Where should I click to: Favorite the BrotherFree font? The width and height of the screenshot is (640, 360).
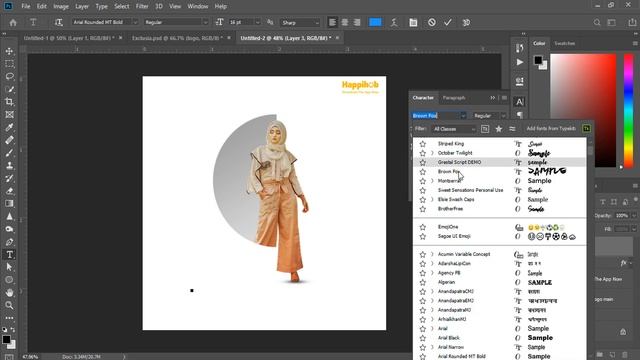pos(422,209)
